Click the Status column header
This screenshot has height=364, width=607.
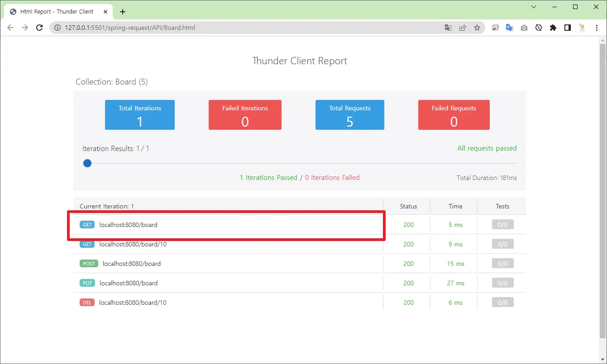[x=408, y=206]
